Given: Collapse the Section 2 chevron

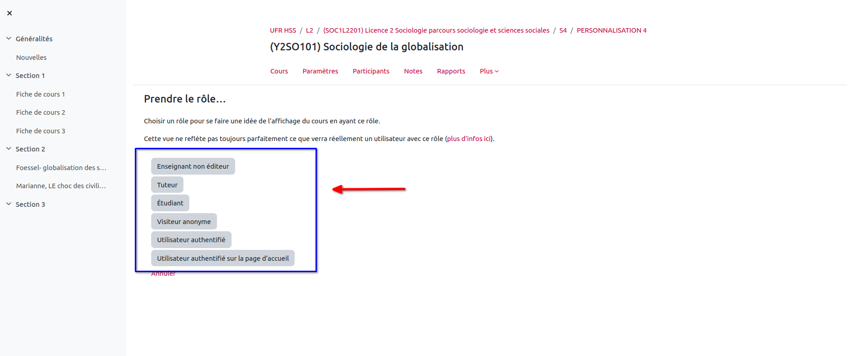Looking at the screenshot, I should coord(9,149).
